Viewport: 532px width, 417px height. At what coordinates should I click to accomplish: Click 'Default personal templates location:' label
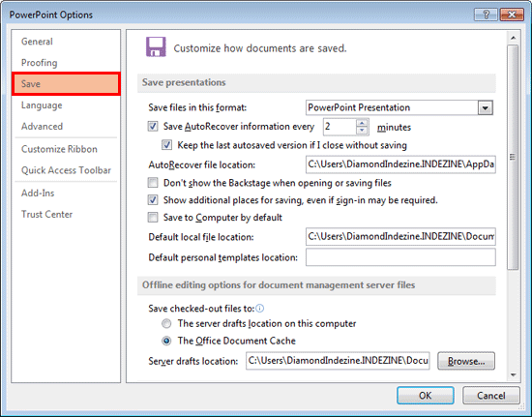point(222,257)
